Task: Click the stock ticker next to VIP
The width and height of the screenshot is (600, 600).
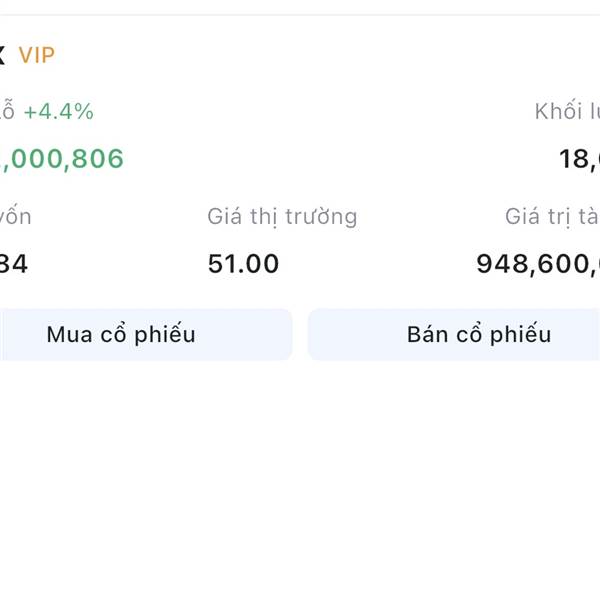Action: tap(3, 55)
